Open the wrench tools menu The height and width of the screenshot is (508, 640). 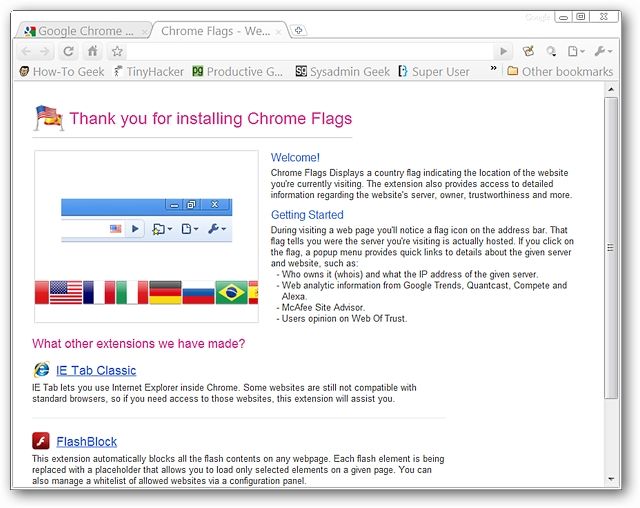(603, 51)
